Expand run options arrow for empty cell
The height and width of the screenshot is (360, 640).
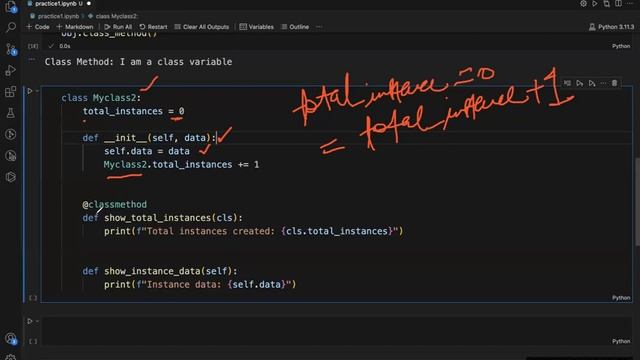point(37,321)
